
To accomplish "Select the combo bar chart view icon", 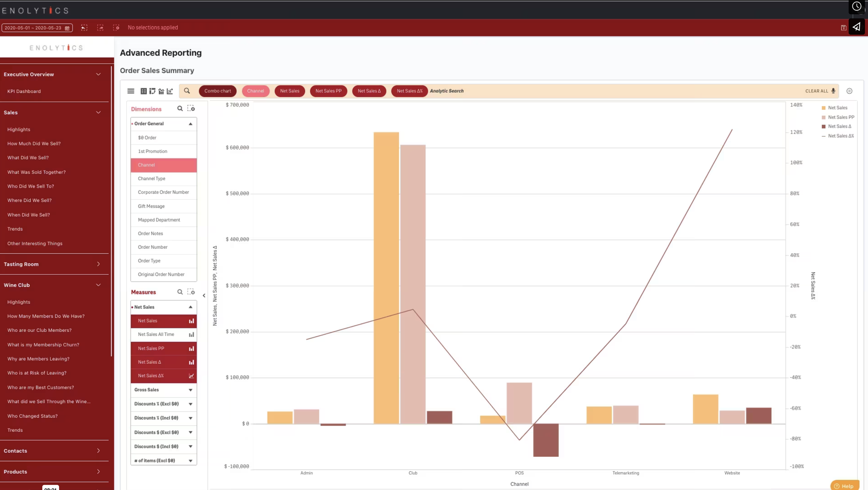I will click(x=161, y=91).
